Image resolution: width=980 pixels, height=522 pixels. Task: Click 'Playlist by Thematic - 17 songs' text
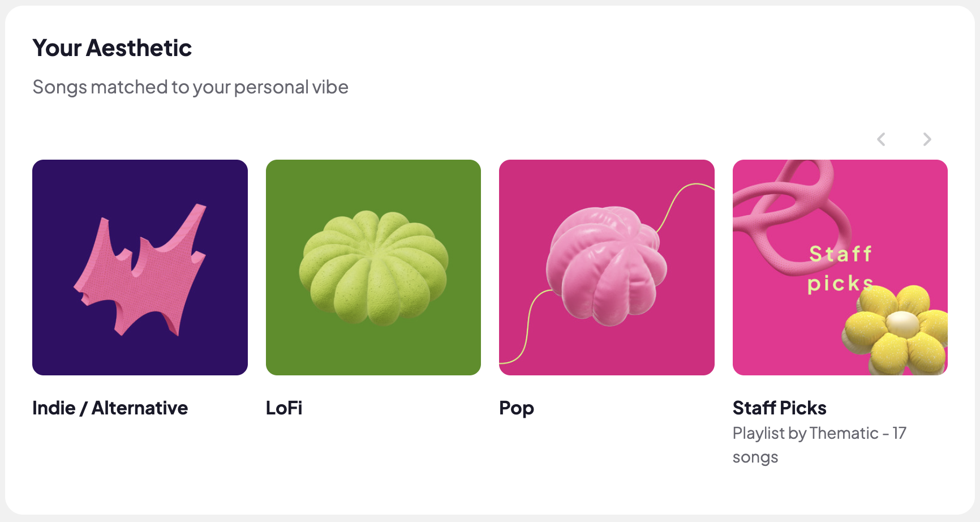point(819,445)
